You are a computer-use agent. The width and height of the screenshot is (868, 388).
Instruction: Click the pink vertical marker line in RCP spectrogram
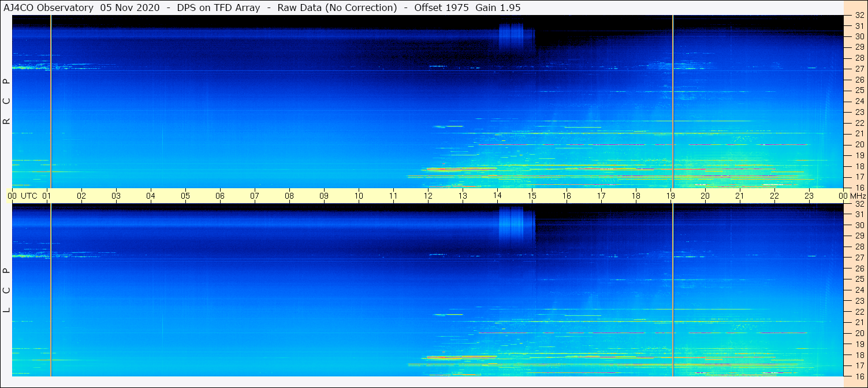673,102
